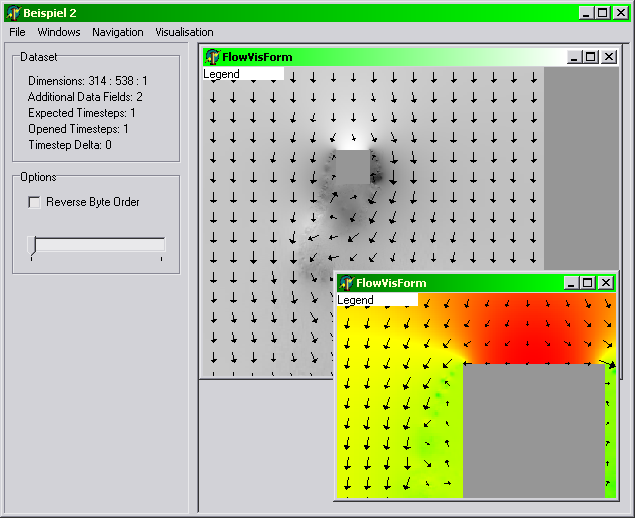Click the timestep slider handle
Viewport: 635px width, 518px height.
pos(33,246)
